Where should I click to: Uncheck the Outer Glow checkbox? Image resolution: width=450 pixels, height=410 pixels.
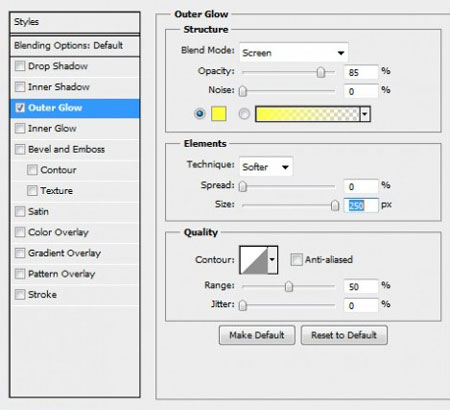point(20,108)
